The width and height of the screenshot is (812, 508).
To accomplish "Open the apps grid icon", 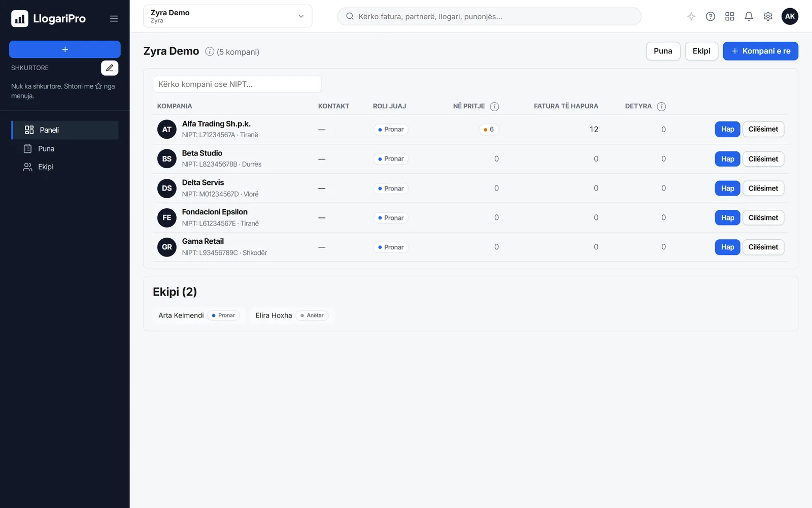I will 730,16.
